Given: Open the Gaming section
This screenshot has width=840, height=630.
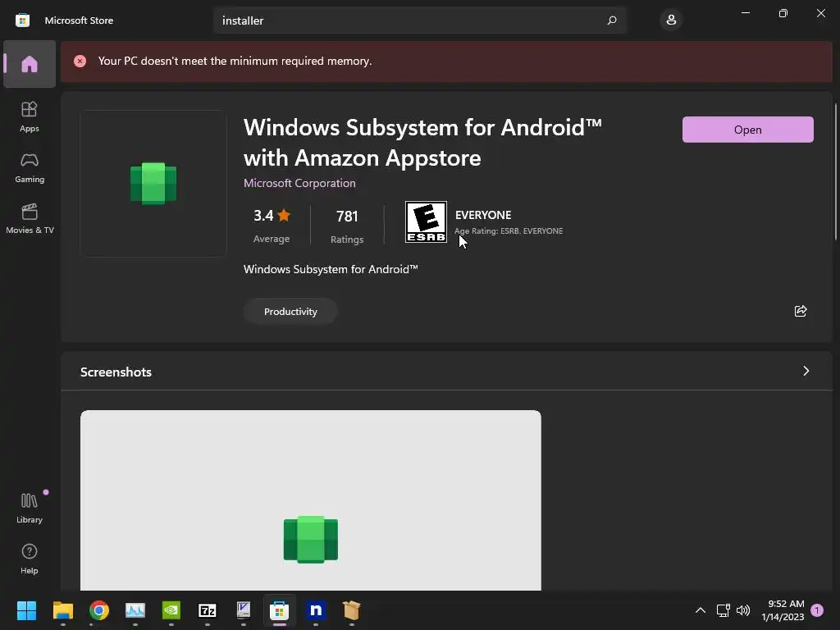Looking at the screenshot, I should click(x=30, y=168).
